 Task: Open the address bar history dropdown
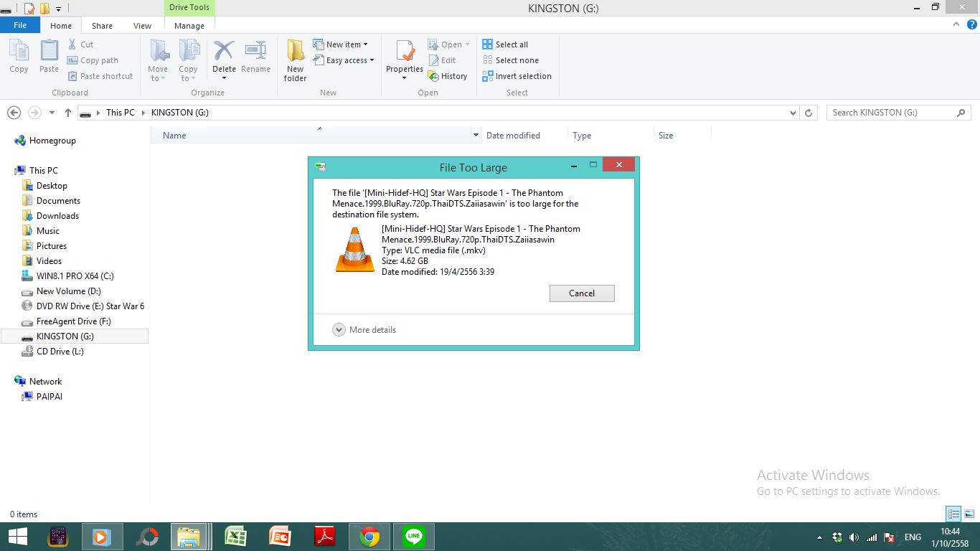point(793,113)
